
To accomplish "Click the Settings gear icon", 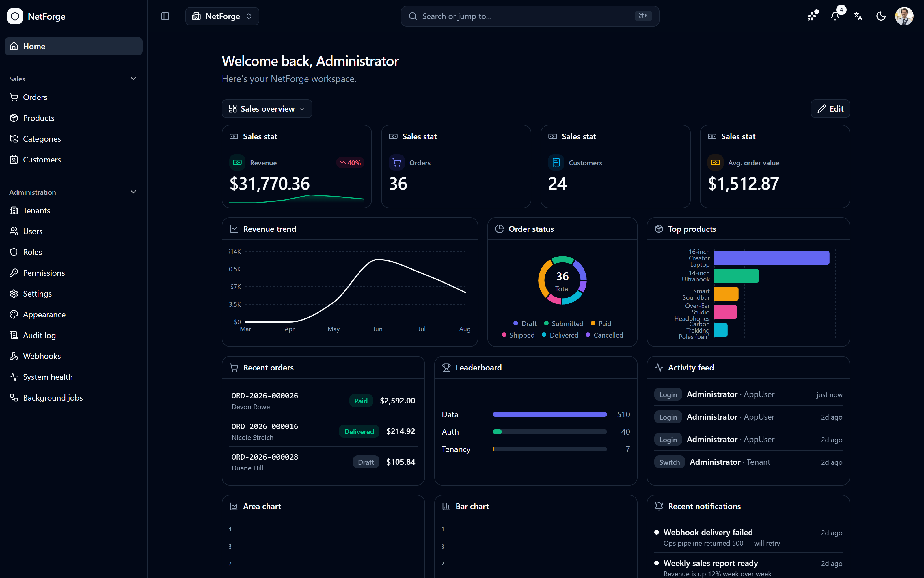I will tap(14, 294).
